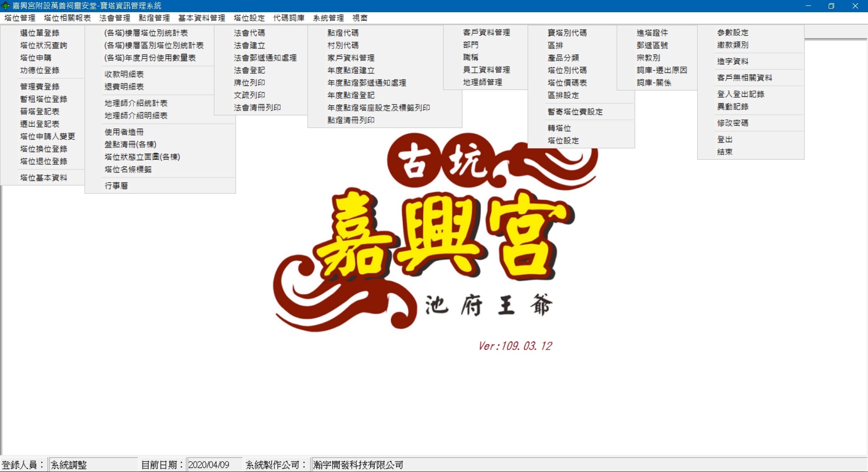The width and height of the screenshot is (868, 472).
Task: Open the 點燈管理 menu
Action: (x=154, y=18)
